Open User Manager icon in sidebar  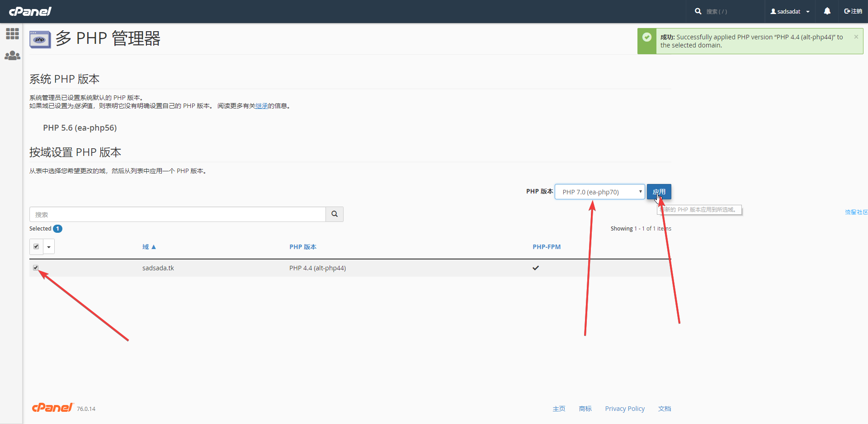pos(12,56)
